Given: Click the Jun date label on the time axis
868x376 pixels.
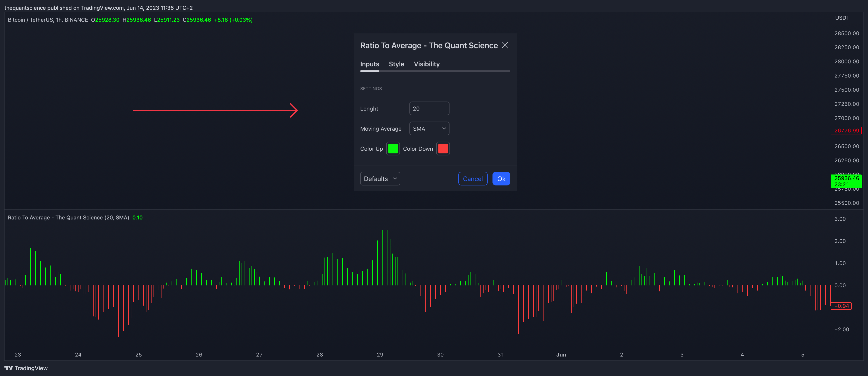Looking at the screenshot, I should (x=561, y=355).
